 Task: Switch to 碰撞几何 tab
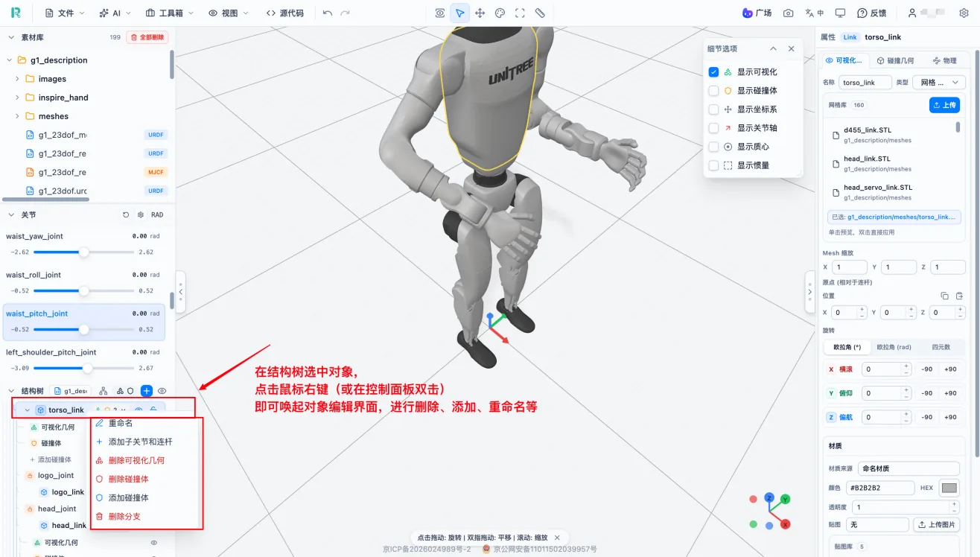click(895, 60)
